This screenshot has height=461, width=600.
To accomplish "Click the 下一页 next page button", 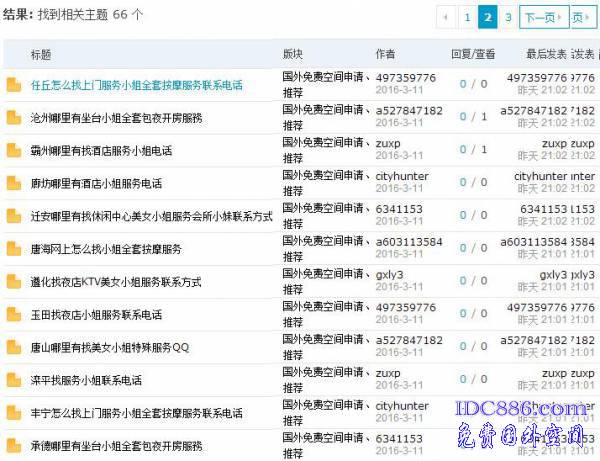I will (540, 17).
